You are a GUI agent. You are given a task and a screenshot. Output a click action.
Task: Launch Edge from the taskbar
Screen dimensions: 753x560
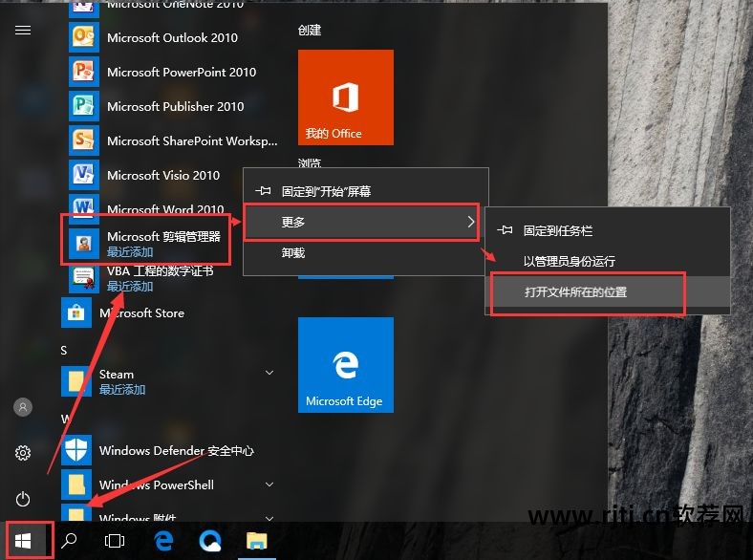pyautogui.click(x=163, y=541)
